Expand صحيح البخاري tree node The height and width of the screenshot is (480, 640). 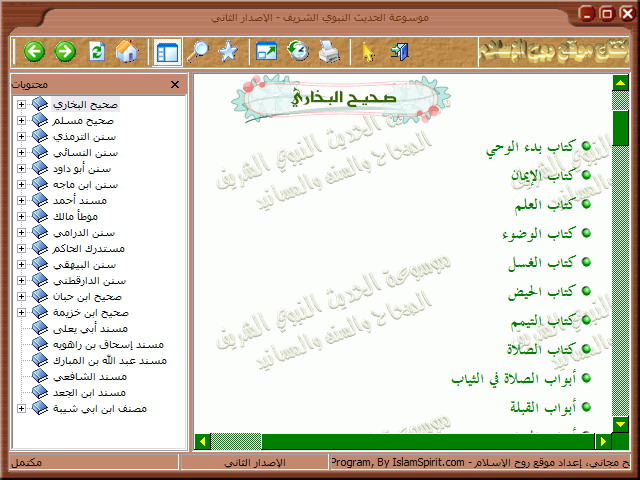click(x=21, y=104)
